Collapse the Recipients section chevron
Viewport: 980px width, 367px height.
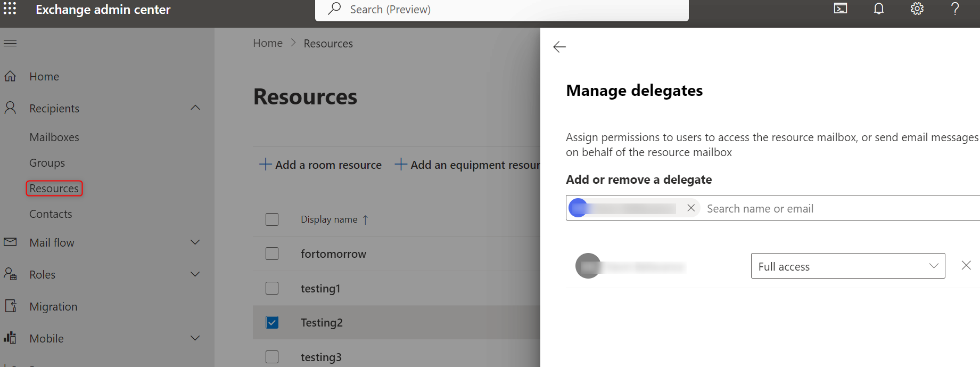coord(195,108)
